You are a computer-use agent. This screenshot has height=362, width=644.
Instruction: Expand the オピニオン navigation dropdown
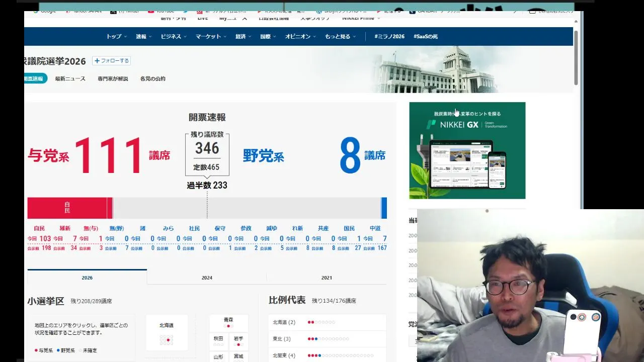[x=300, y=37]
